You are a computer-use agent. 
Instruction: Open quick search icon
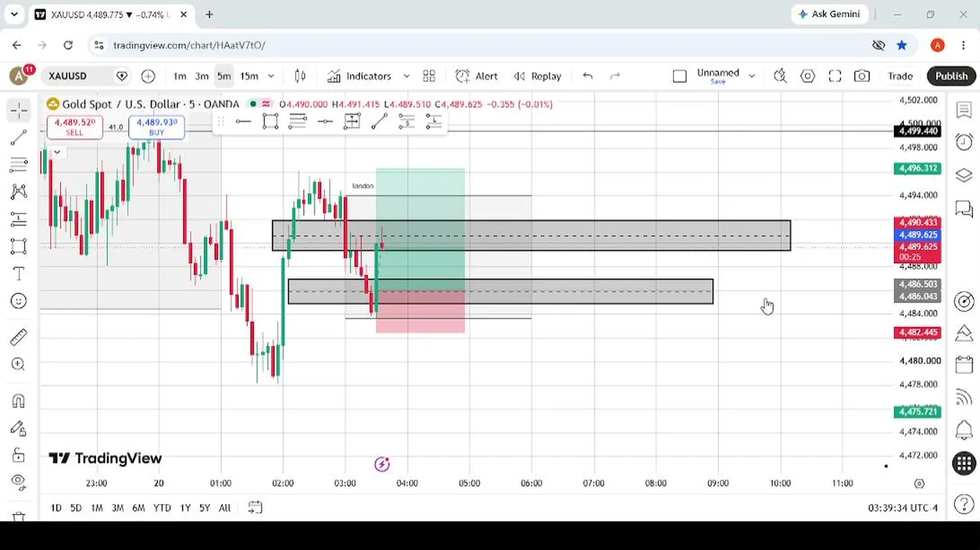coord(780,76)
